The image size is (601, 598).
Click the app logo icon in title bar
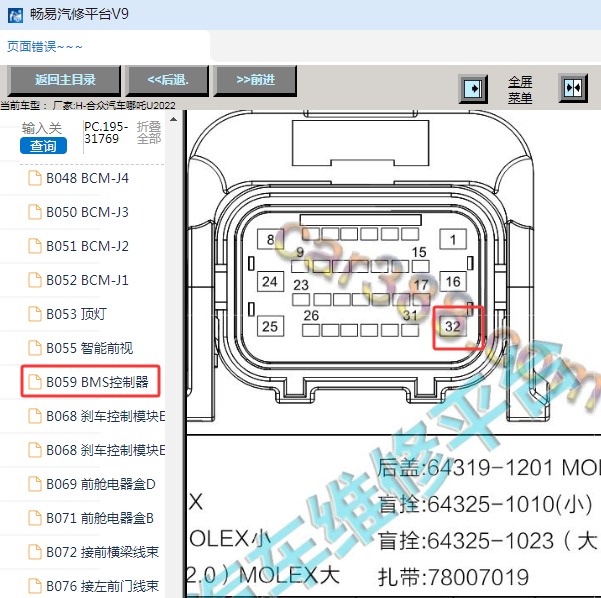15,15
